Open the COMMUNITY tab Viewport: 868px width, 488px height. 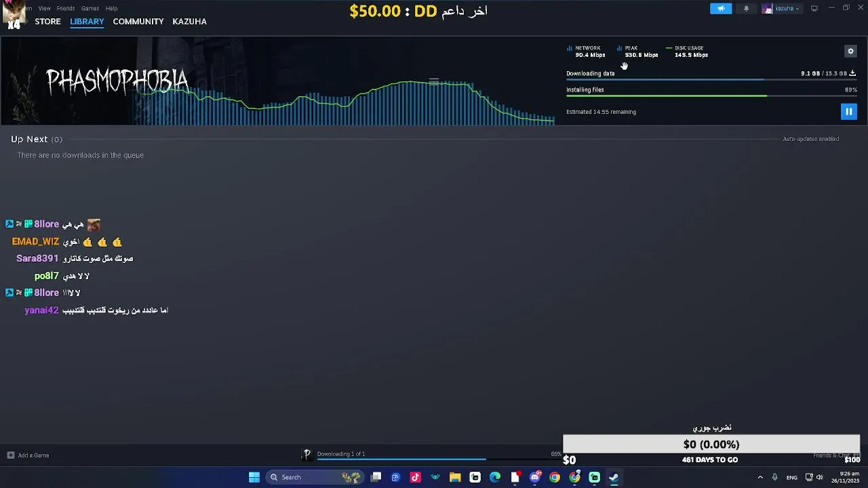pos(138,22)
